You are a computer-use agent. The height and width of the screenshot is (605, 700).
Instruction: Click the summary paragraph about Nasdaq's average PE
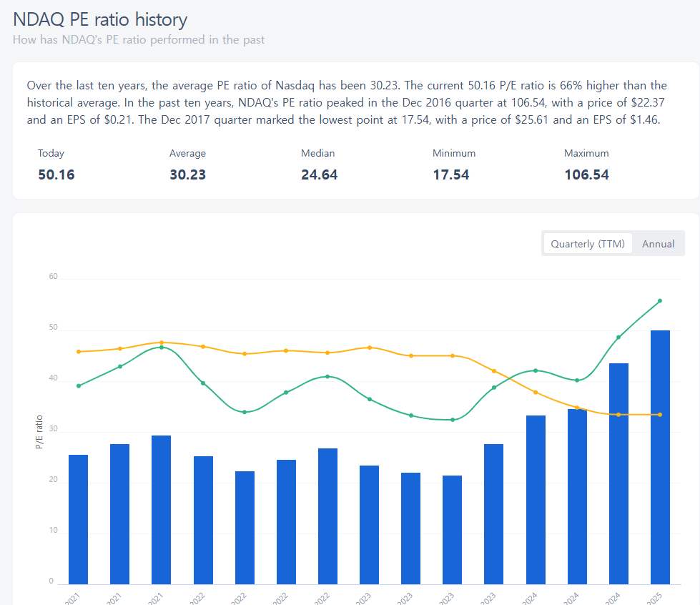click(347, 103)
